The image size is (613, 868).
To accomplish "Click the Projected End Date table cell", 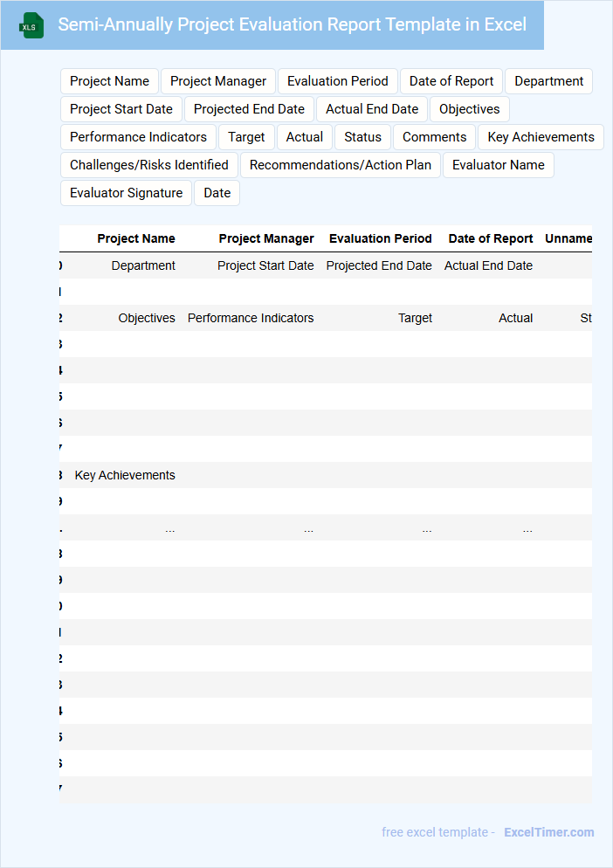I will click(x=379, y=265).
